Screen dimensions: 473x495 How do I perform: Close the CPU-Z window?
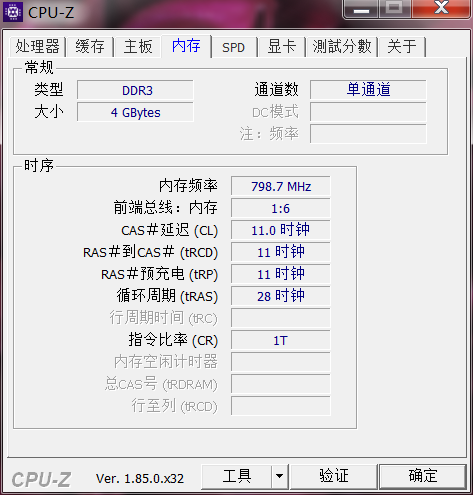(x=442, y=8)
